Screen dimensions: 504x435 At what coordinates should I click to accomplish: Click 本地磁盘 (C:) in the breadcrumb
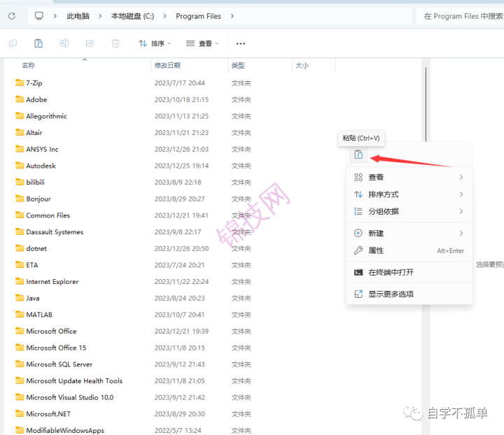132,16
